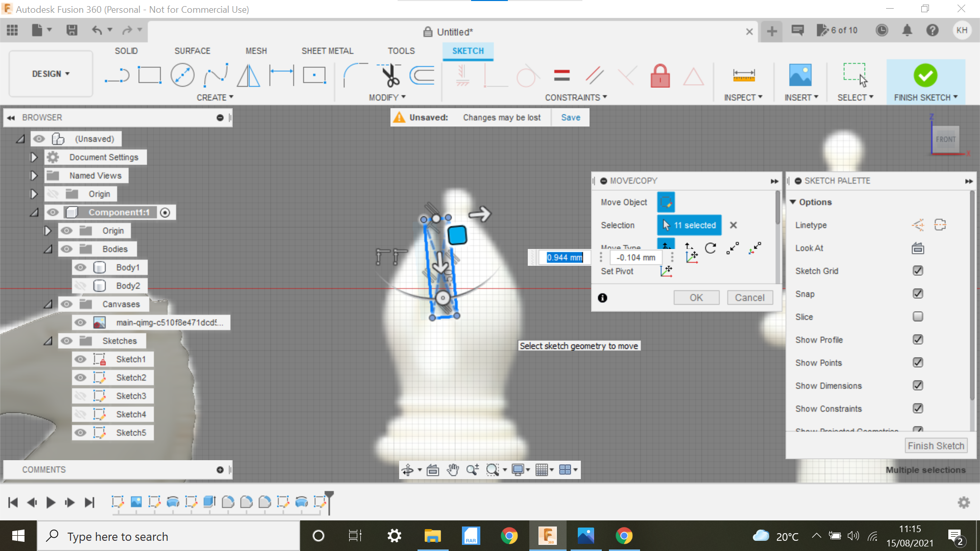Select the Fix/UnFix lock constraint
The width and height of the screenshot is (980, 551).
(x=660, y=76)
